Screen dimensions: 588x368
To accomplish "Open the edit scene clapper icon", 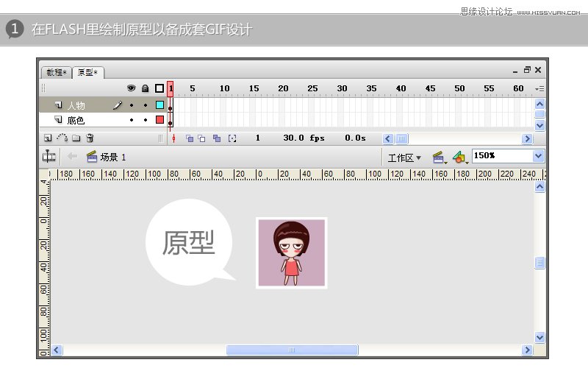I will click(x=439, y=157).
